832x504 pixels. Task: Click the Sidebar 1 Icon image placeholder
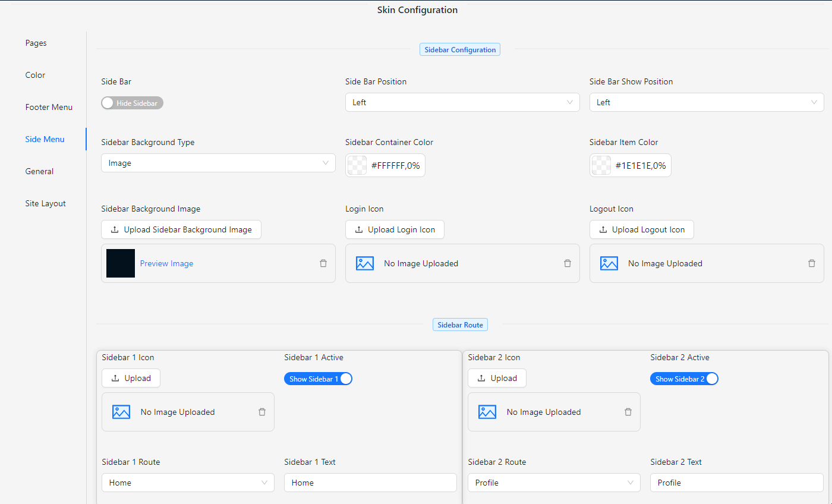pyautogui.click(x=121, y=412)
